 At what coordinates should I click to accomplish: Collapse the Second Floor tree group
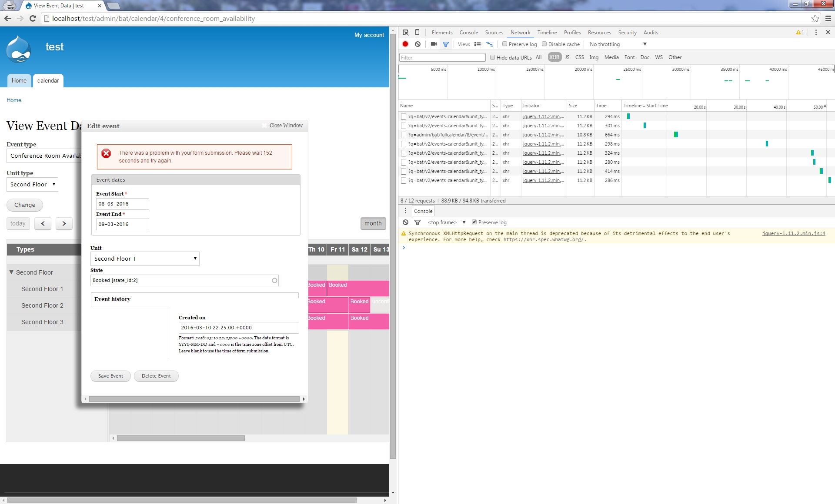point(12,272)
